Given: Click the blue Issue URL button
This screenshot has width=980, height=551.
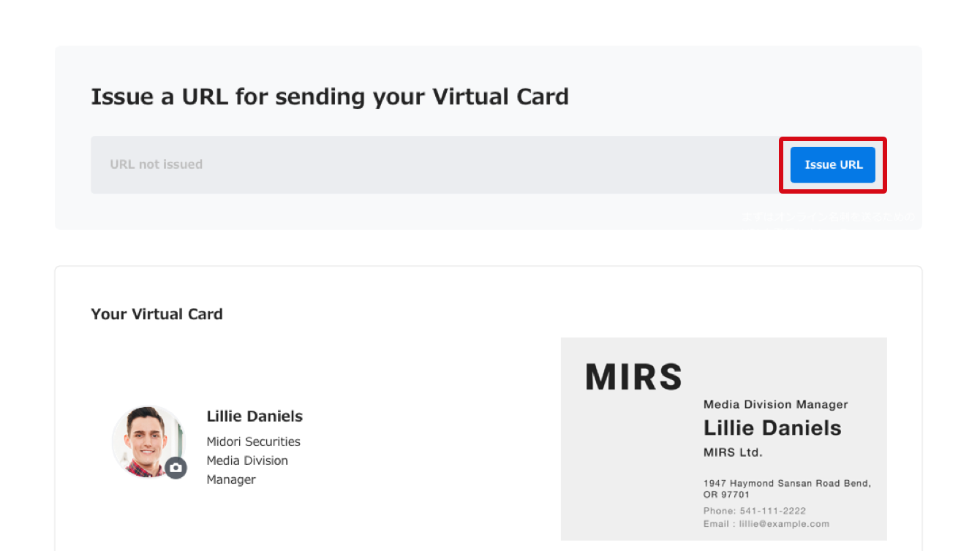Looking at the screenshot, I should click(832, 164).
